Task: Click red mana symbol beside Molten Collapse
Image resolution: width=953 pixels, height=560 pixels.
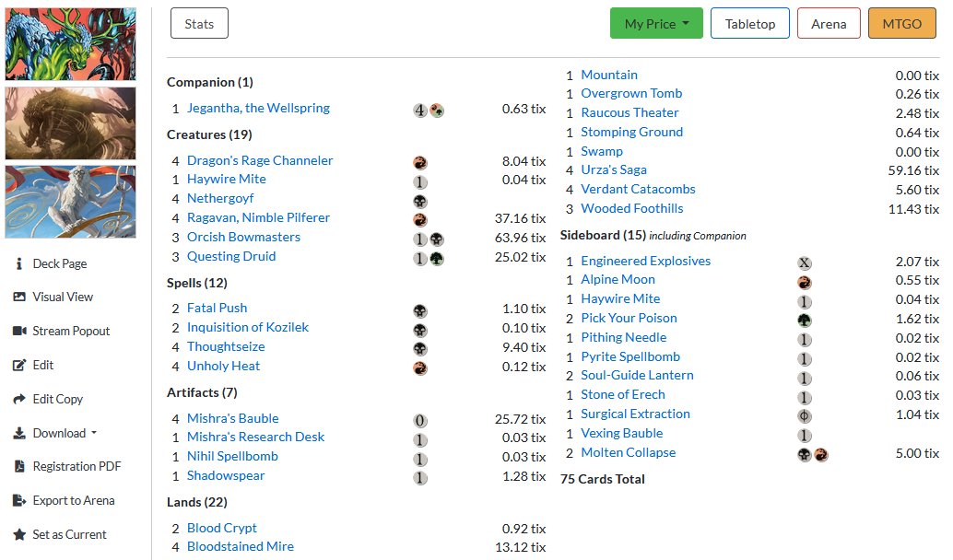Action: click(x=820, y=455)
